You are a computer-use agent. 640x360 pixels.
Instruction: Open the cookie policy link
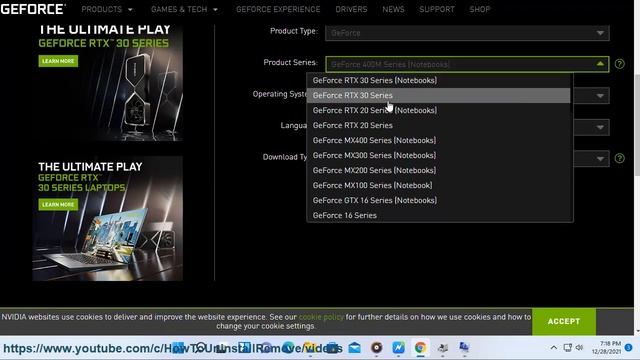click(x=321, y=317)
